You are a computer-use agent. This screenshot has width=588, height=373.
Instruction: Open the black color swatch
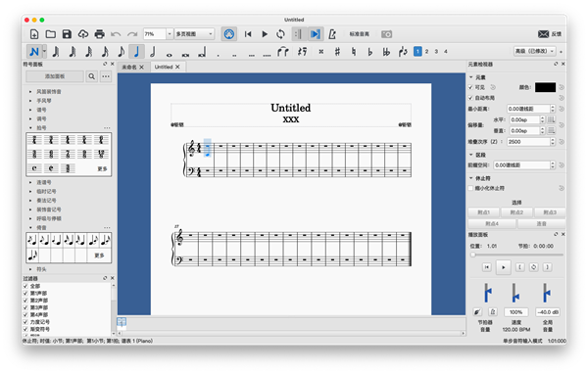(x=545, y=87)
